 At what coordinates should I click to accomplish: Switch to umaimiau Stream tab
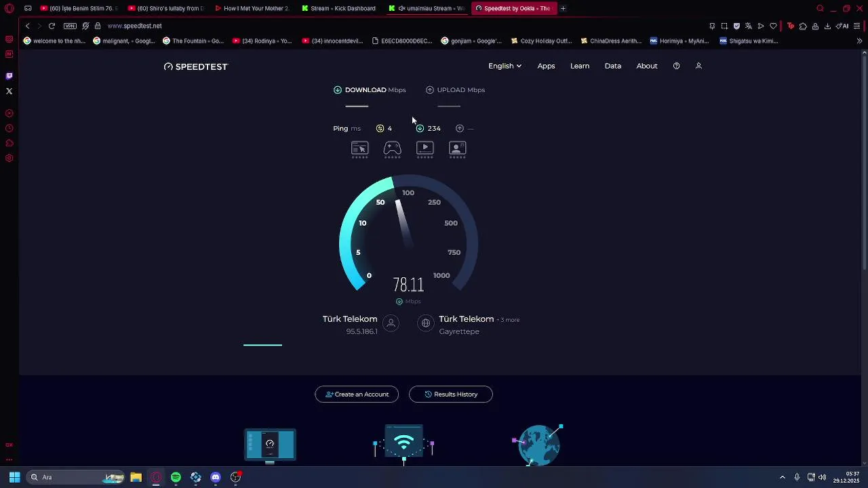click(x=427, y=8)
